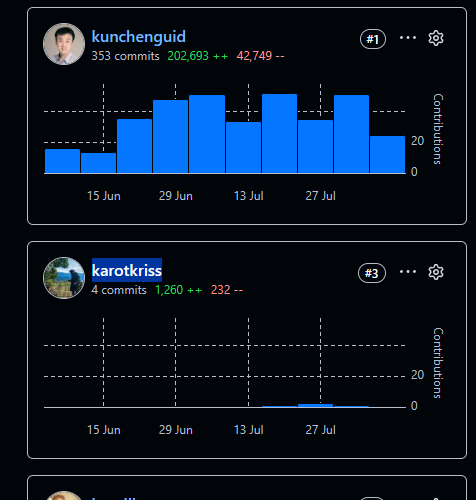
Task: Open three-dot menu on kunchenguid card
Action: click(408, 38)
